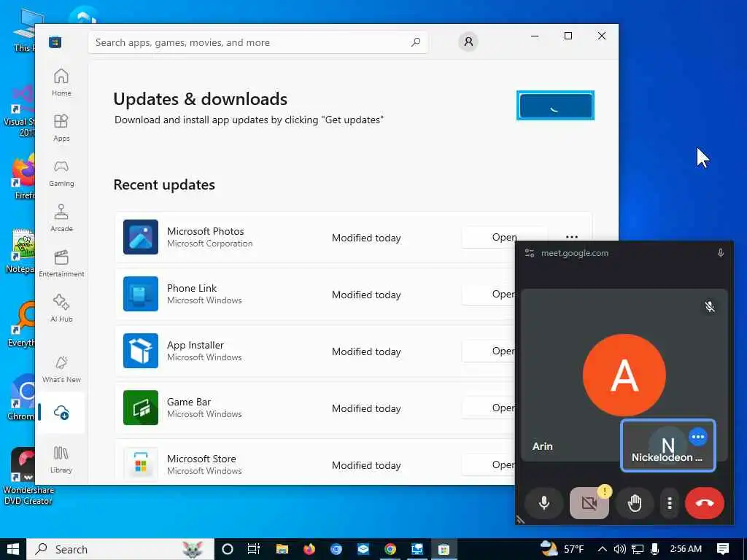
Task: Open the user profile account icon
Action: pos(468,42)
